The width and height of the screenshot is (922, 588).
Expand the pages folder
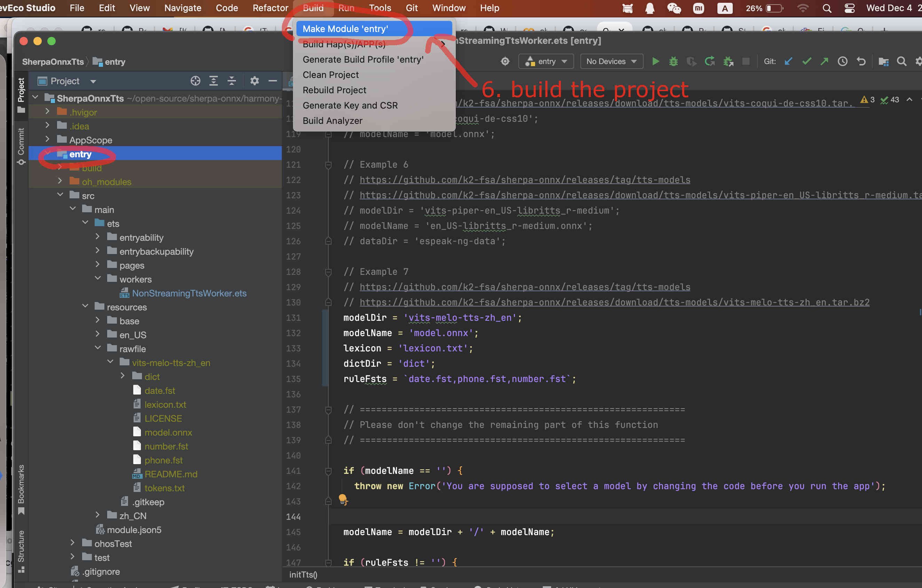click(97, 264)
